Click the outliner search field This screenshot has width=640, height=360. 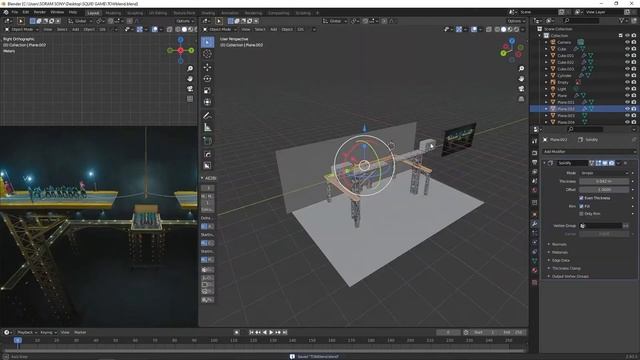pos(581,20)
